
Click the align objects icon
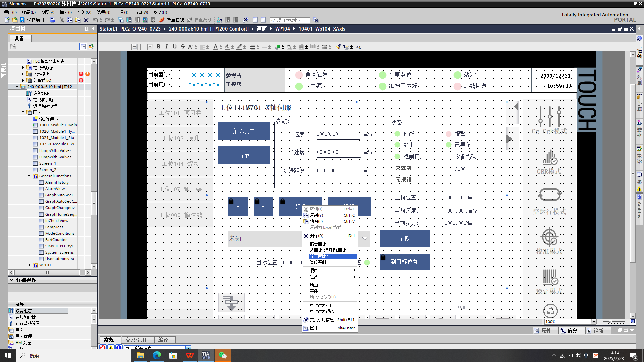tap(301, 47)
